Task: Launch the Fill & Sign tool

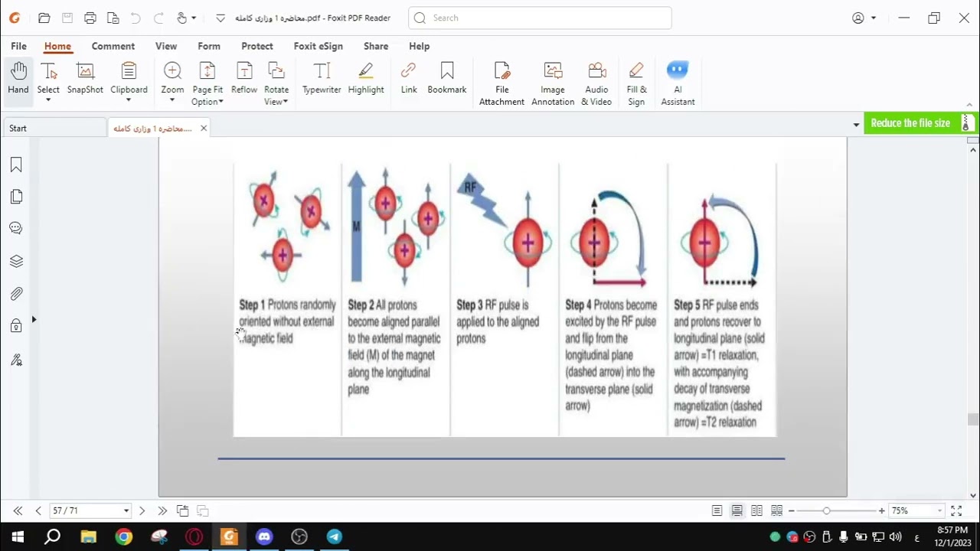Action: click(x=636, y=84)
